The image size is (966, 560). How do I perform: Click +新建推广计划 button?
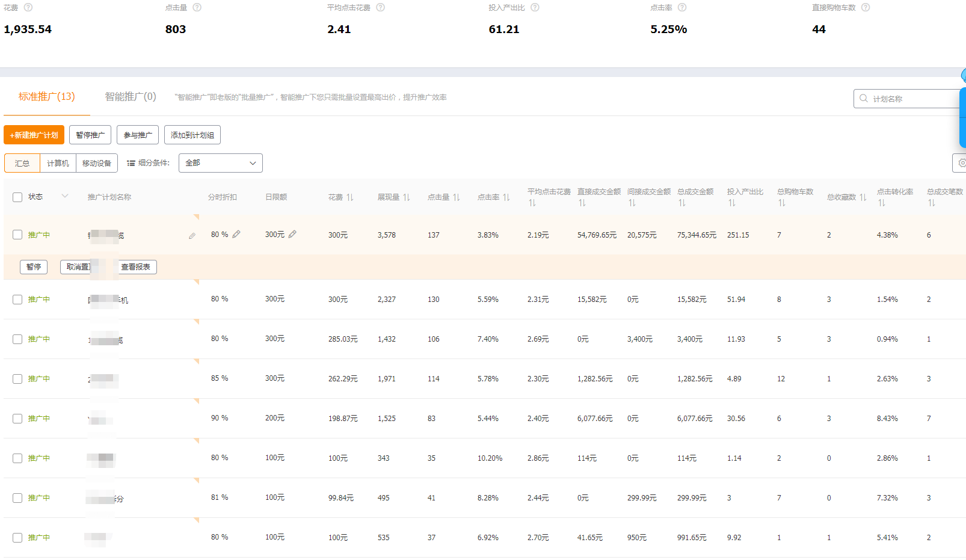click(x=34, y=135)
